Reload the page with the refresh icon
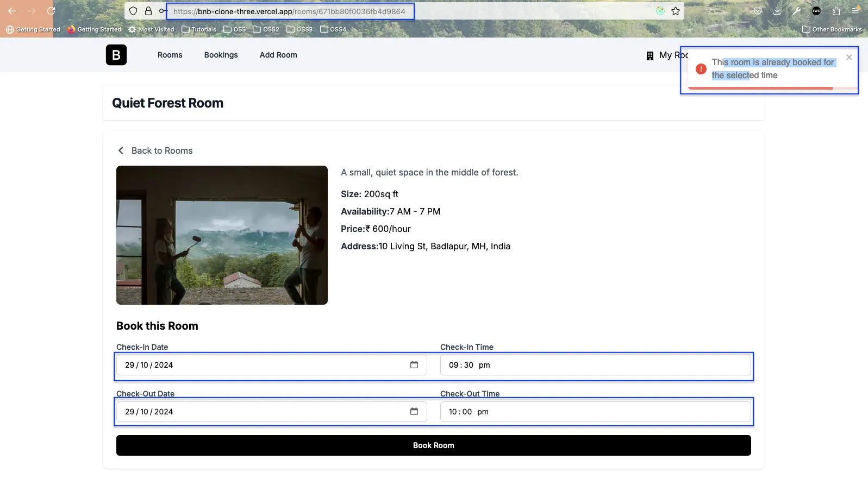 pyautogui.click(x=51, y=11)
